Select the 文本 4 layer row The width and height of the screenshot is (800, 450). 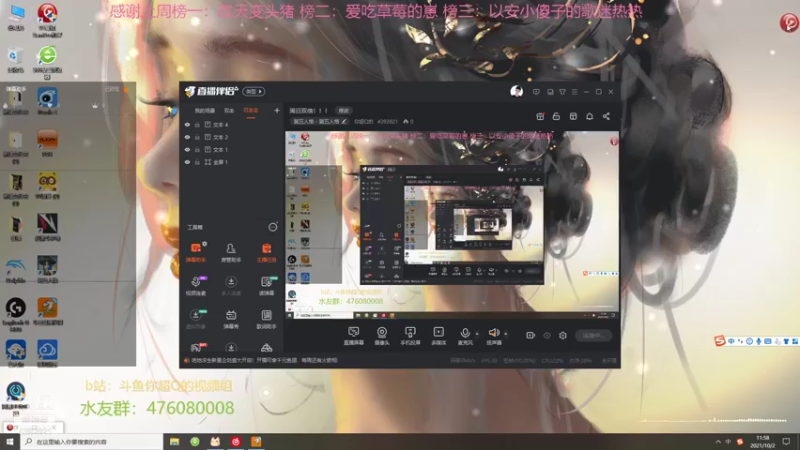click(231, 124)
